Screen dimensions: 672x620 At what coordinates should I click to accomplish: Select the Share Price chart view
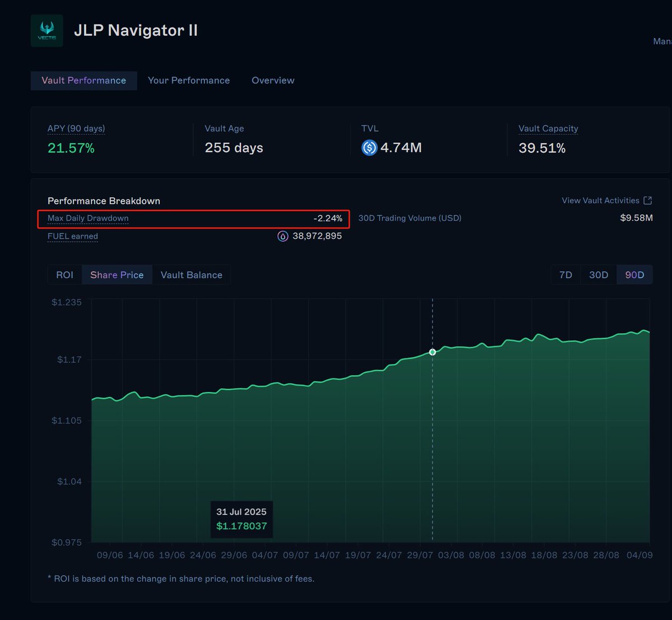pos(117,275)
